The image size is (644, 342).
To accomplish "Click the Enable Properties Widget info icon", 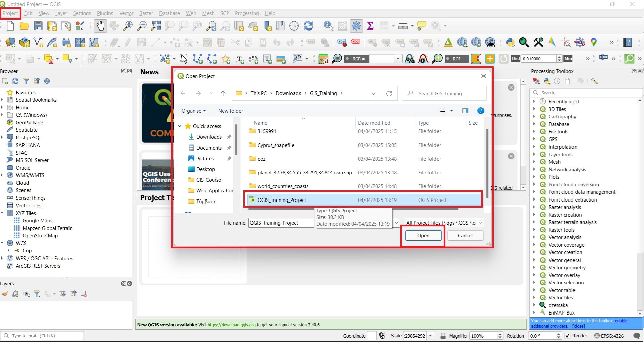I will coord(47,81).
